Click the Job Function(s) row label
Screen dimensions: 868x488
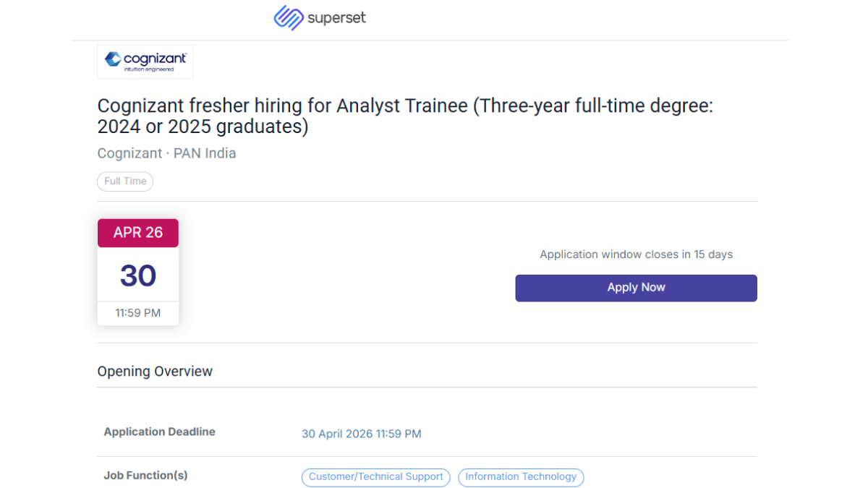pyautogui.click(x=145, y=475)
